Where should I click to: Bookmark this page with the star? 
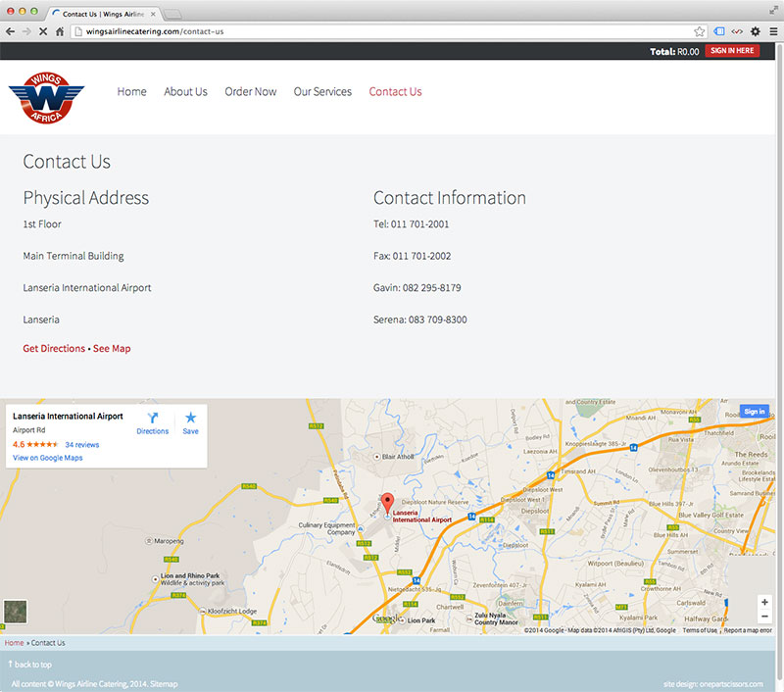coord(699,31)
